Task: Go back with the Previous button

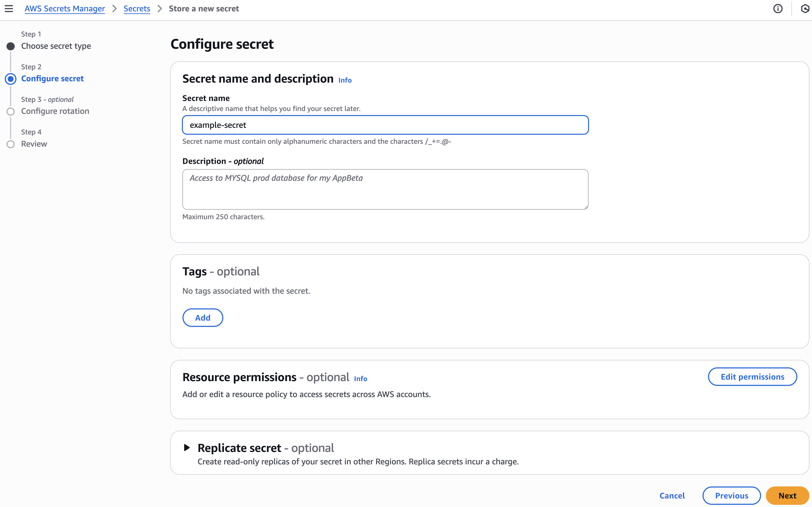Action: point(731,496)
